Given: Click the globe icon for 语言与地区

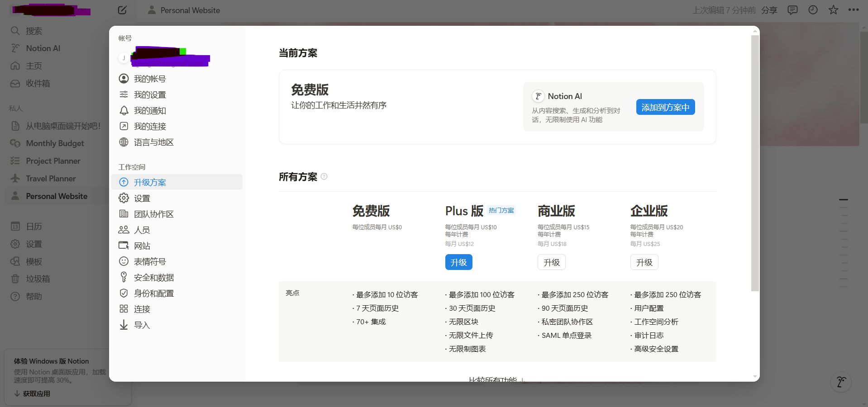Looking at the screenshot, I should pyautogui.click(x=124, y=142).
